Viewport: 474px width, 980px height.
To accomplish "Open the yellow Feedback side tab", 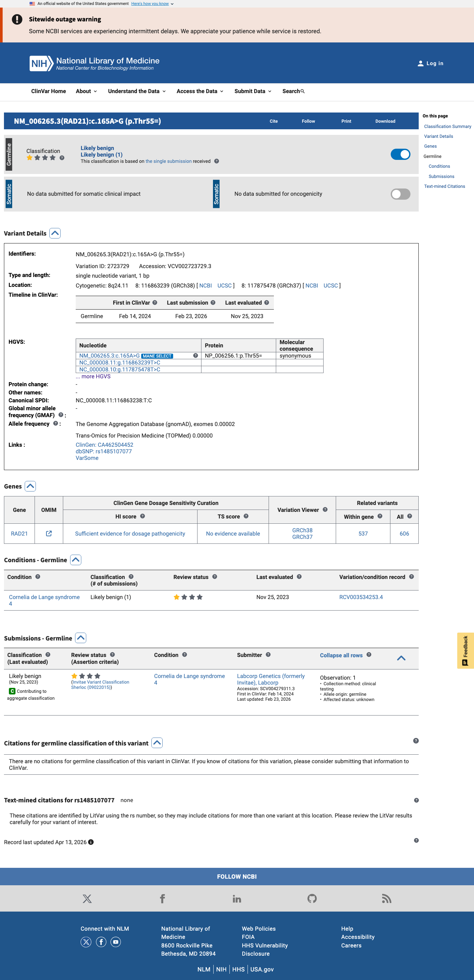I will tap(465, 651).
